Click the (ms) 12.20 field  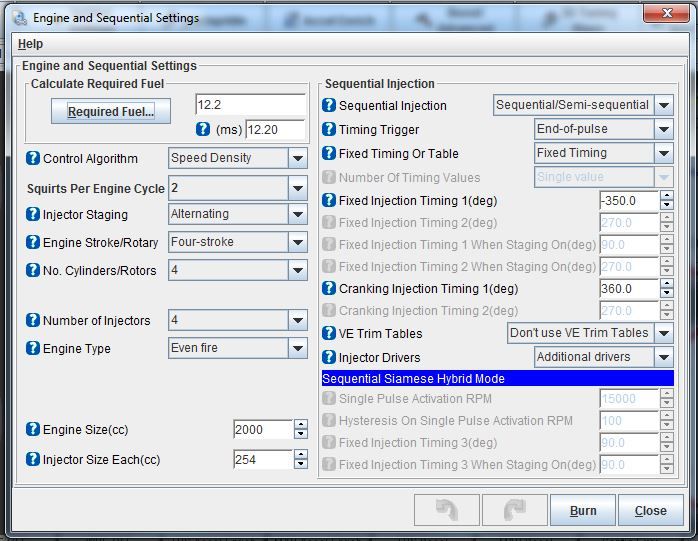[276, 130]
